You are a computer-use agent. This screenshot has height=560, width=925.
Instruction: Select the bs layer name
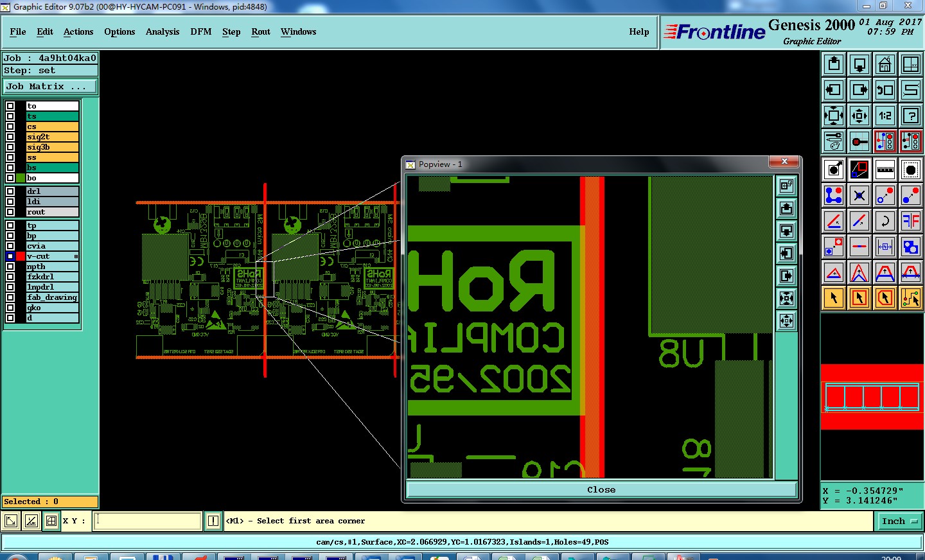tap(53, 168)
